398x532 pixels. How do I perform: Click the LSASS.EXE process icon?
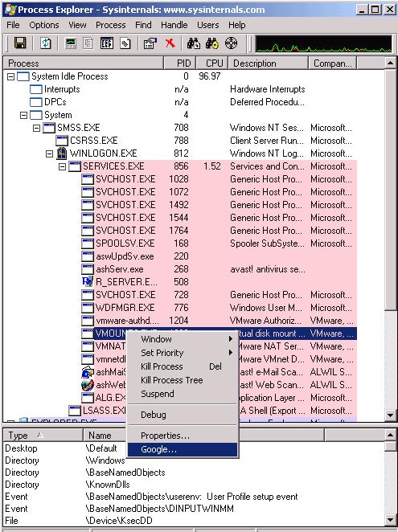point(75,411)
